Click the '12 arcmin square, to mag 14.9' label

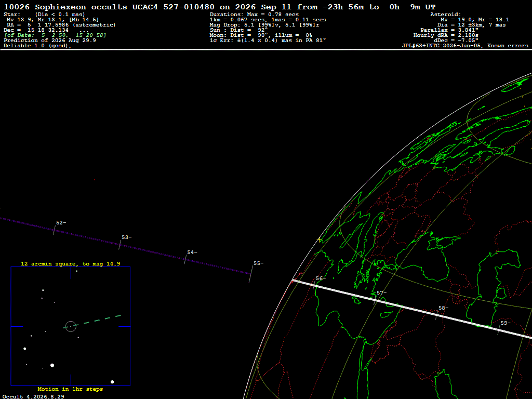(71, 263)
